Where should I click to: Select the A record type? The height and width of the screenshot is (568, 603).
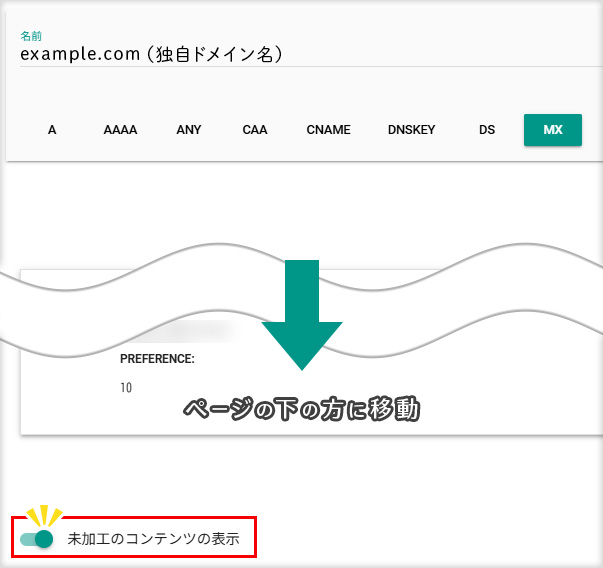(x=52, y=130)
